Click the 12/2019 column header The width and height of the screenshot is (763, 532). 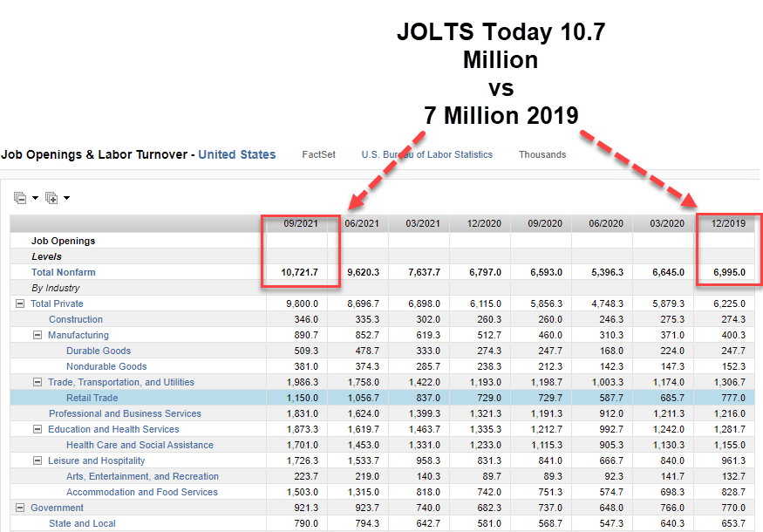[727, 223]
